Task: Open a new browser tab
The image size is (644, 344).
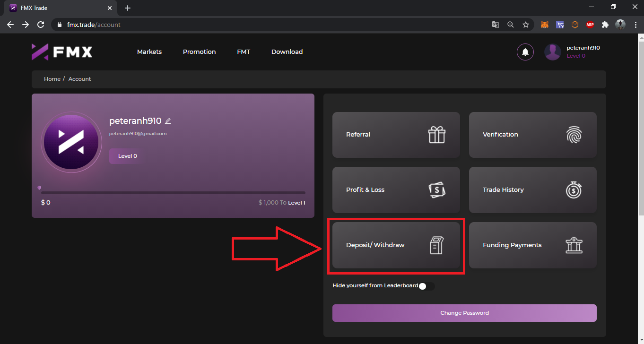Action: coord(127,8)
